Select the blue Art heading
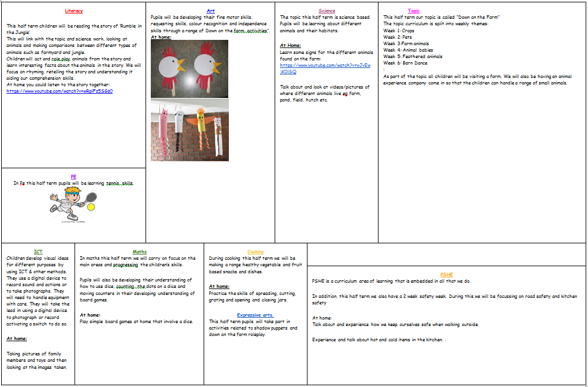Screen dimensions: 588x387 [211, 11]
